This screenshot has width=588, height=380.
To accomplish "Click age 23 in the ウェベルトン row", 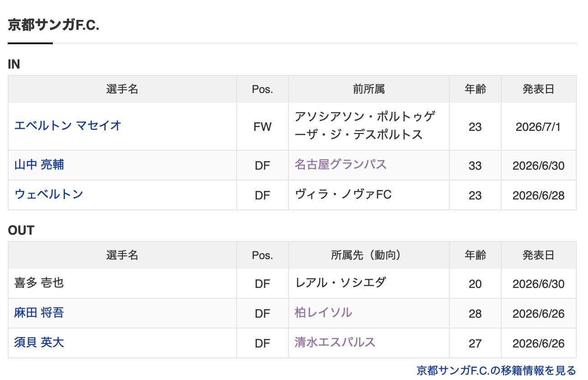I will (x=475, y=195).
